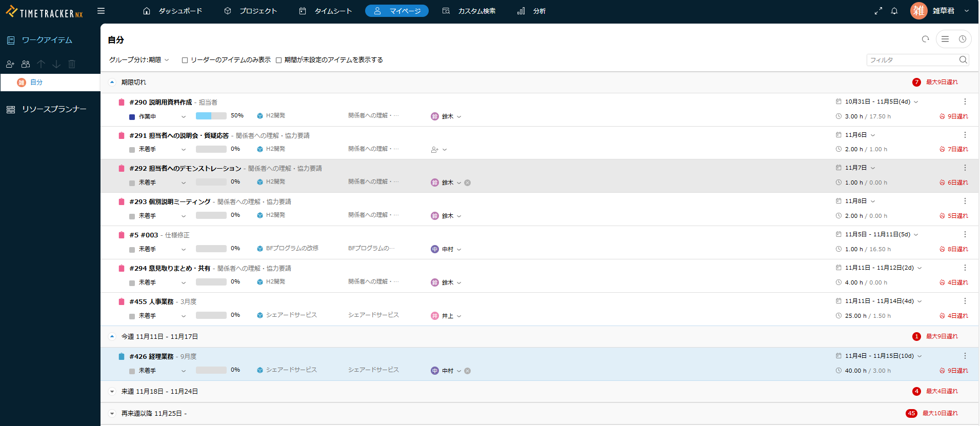Screen dimensions: 980x426
Task: Click the trash delete icon in sidebar
Action: pos(72,64)
